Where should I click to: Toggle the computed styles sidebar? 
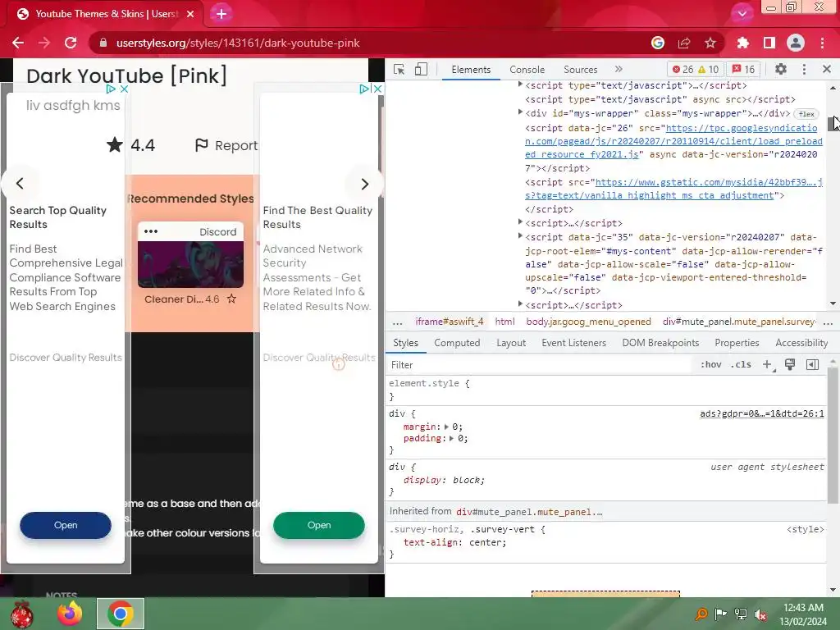812,365
